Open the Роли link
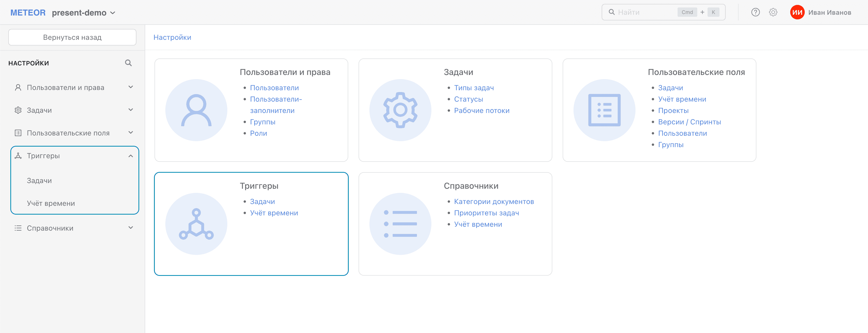Screen dimensions: 868x333 (258, 133)
